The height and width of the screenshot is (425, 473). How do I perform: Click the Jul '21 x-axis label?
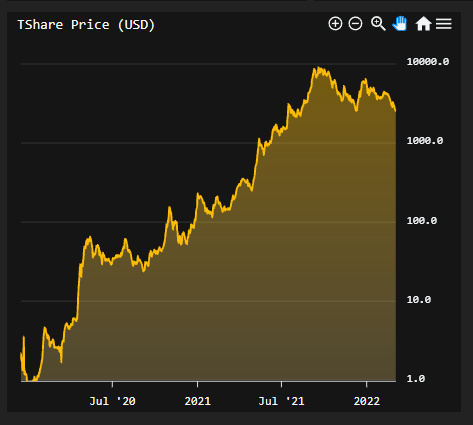click(x=281, y=401)
